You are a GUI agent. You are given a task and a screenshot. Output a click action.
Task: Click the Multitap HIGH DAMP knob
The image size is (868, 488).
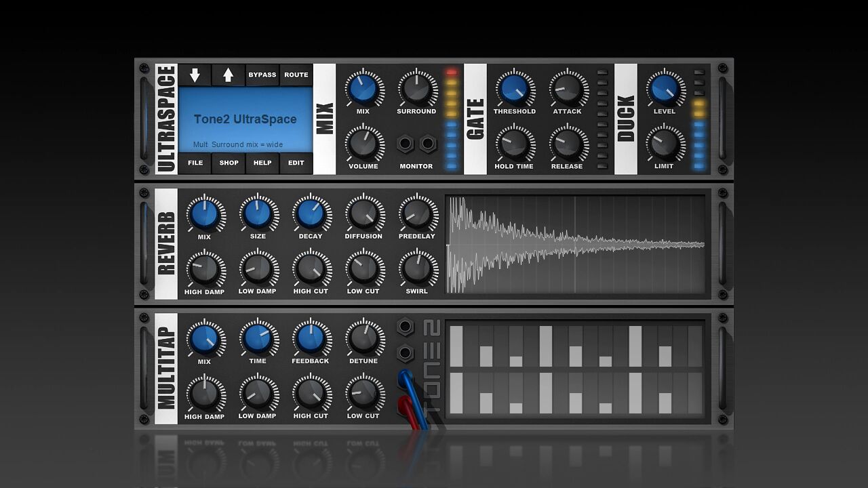point(205,393)
